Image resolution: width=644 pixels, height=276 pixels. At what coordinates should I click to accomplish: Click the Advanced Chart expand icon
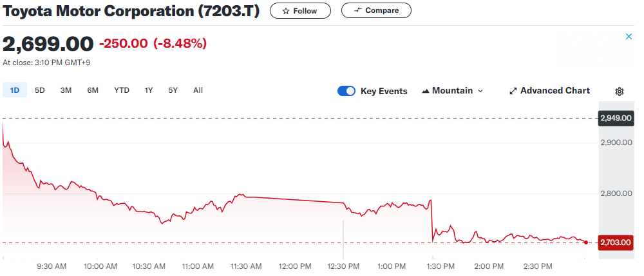513,91
